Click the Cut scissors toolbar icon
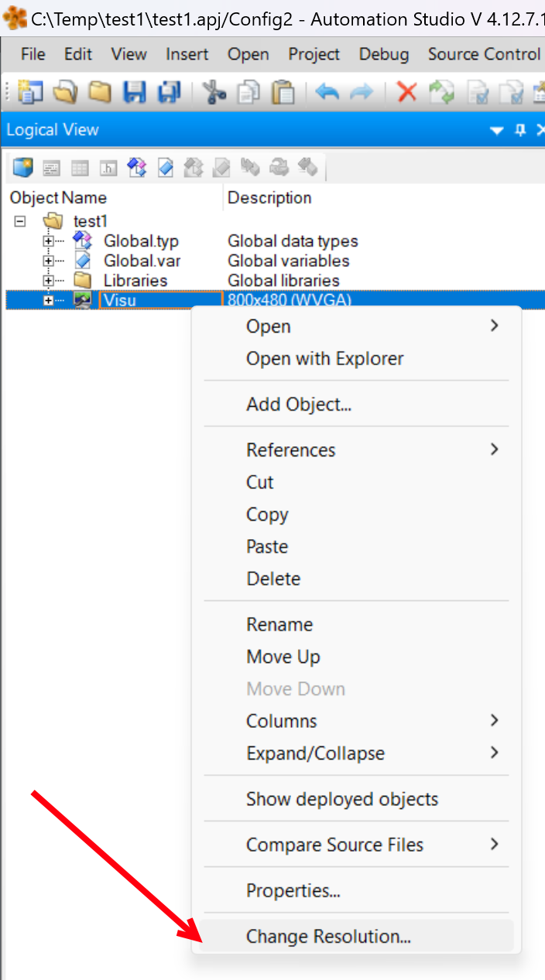This screenshot has width=545, height=980. tap(214, 93)
